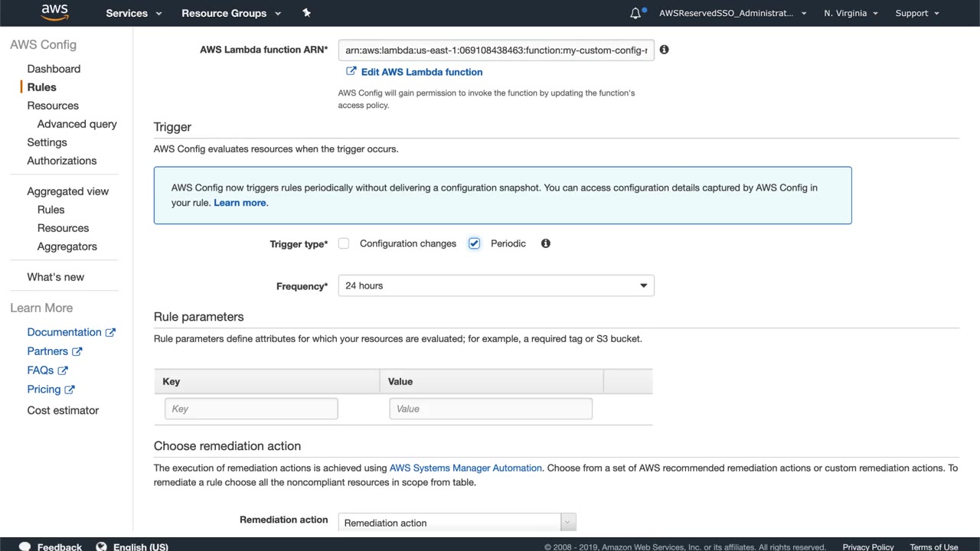Click the AWS logo home icon
This screenshot has width=980, height=551.
pyautogui.click(x=54, y=12)
